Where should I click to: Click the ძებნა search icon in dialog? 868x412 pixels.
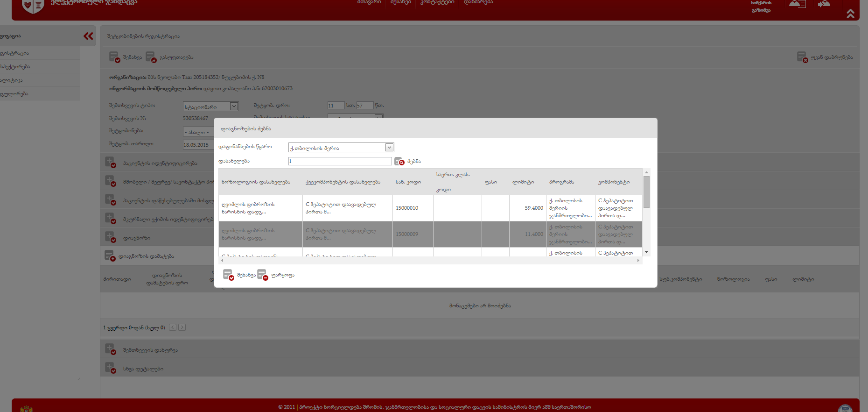click(399, 161)
